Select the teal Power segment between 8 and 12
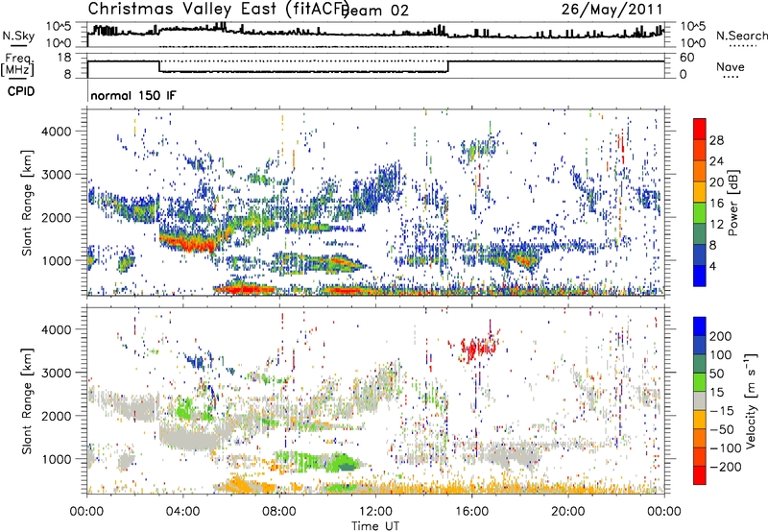Viewport: 768px width, 532px height. pyautogui.click(x=700, y=234)
